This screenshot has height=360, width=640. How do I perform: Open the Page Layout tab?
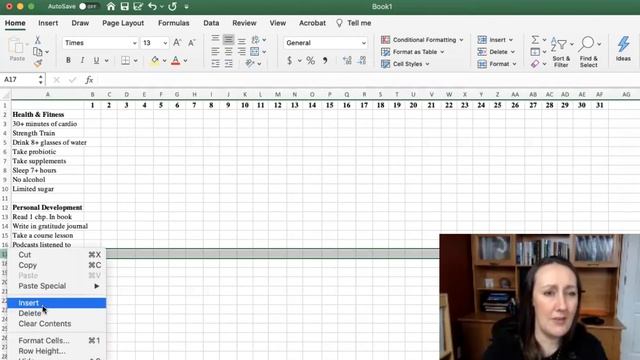pyautogui.click(x=123, y=23)
